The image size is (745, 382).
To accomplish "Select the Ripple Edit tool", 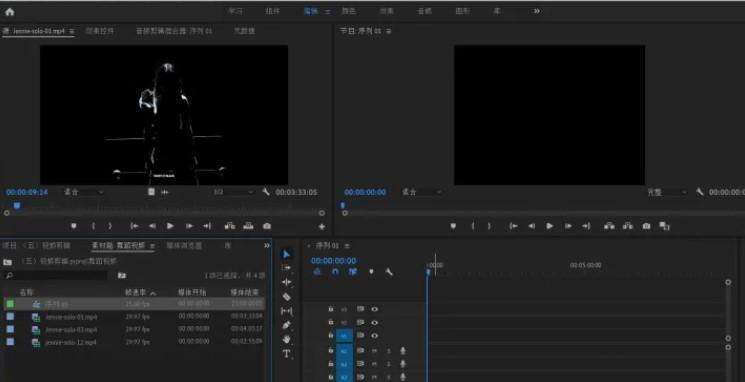I will coord(286,282).
